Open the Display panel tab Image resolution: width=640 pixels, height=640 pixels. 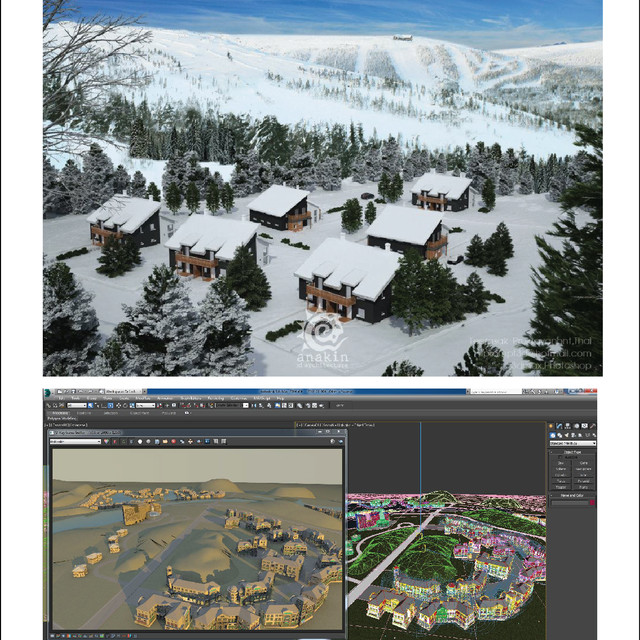[x=585, y=424]
